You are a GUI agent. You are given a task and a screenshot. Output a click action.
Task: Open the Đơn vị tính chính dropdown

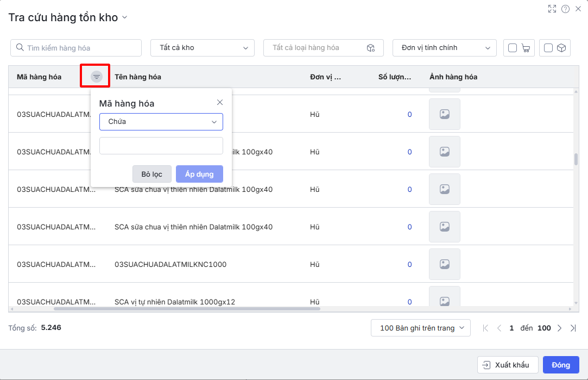tap(444, 48)
